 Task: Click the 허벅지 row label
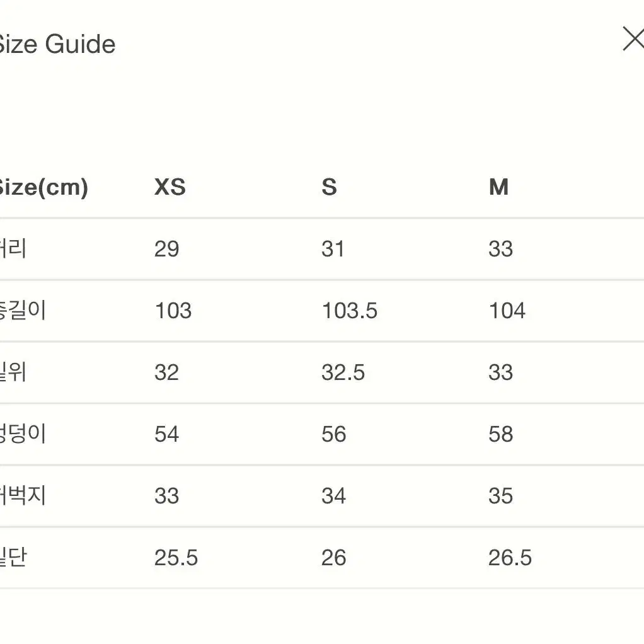(23, 495)
